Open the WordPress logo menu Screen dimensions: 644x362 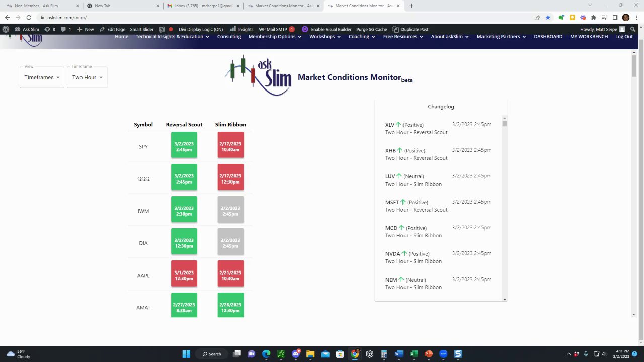point(6,29)
